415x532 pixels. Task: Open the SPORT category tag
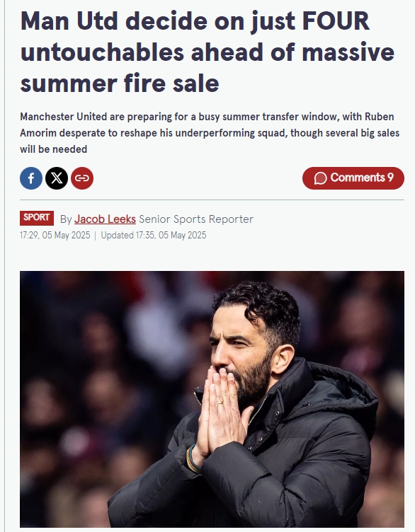coord(37,218)
